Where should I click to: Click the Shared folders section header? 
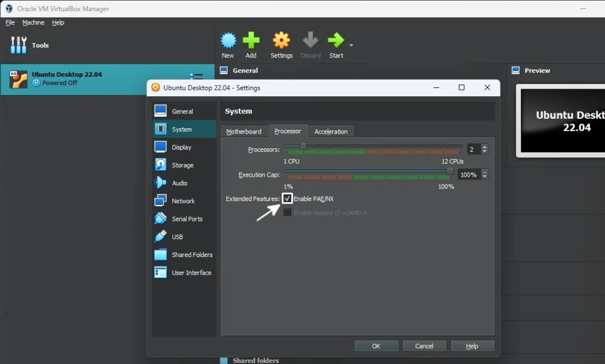click(255, 360)
